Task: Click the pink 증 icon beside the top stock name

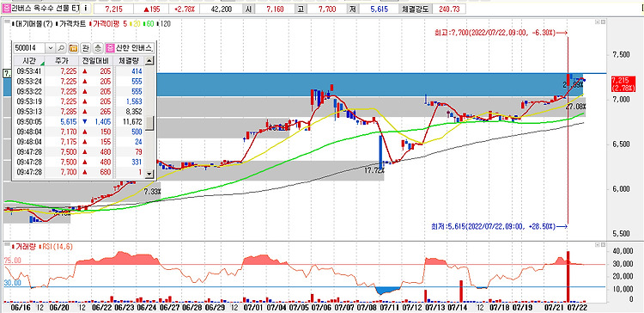Action: (x=7, y=8)
